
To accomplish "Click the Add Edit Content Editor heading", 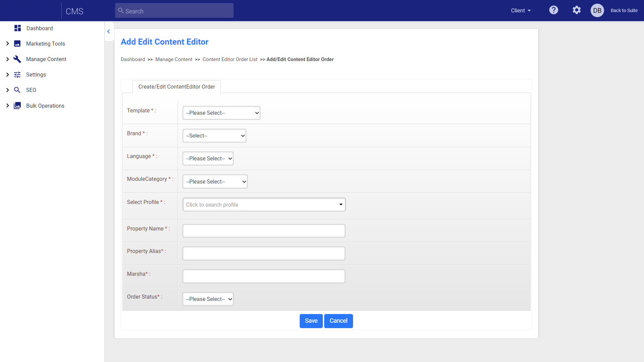I will 164,42.
